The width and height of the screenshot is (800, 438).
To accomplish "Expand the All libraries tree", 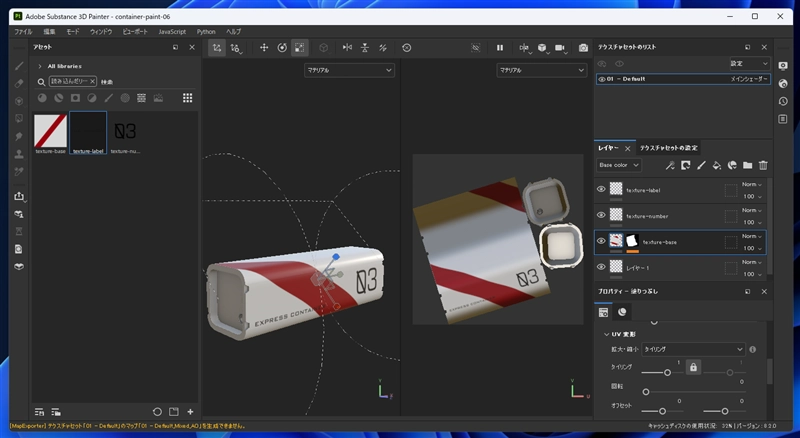I will (x=40, y=66).
